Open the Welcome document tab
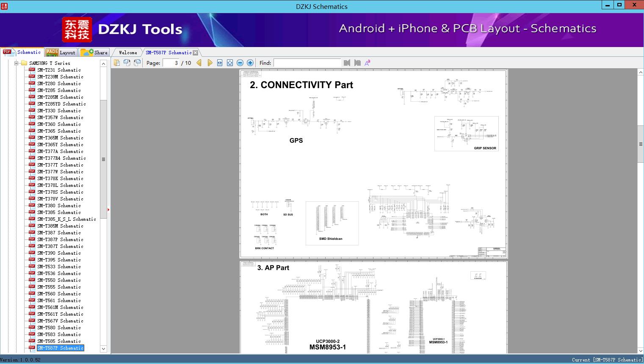This screenshot has height=364, width=644. click(x=128, y=53)
